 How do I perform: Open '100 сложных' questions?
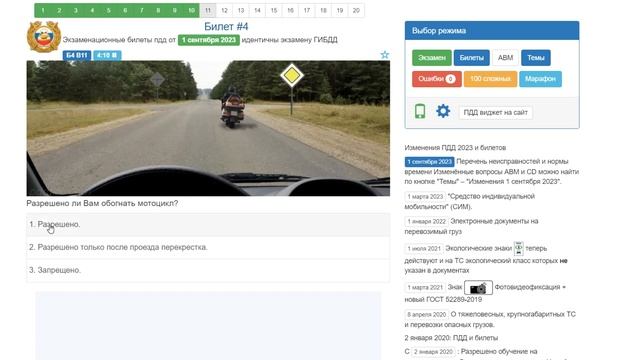click(x=490, y=79)
